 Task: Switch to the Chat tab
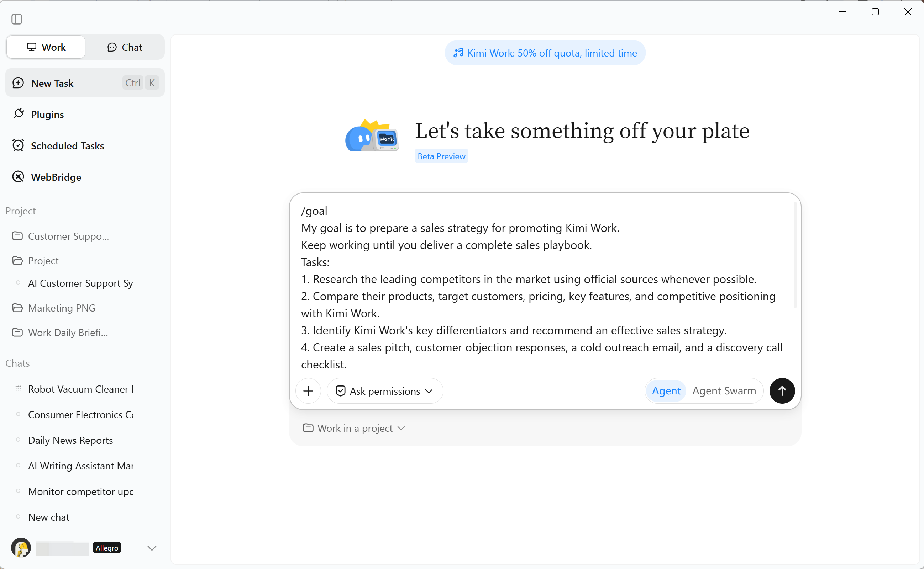(125, 47)
